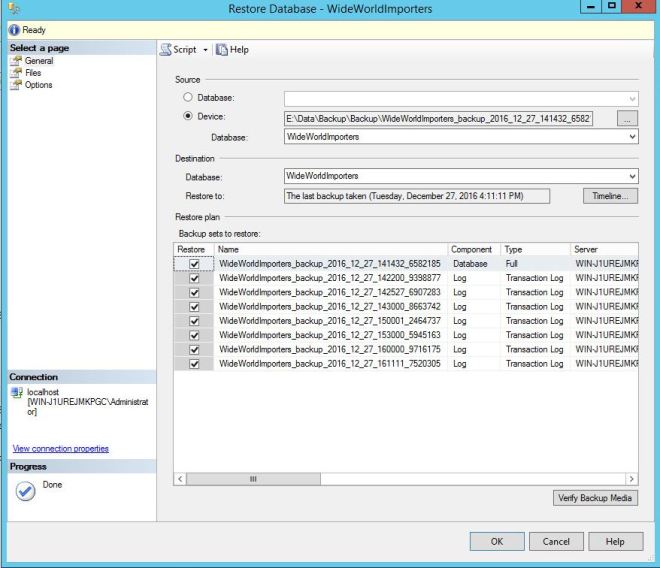Click the scroll left arrow of backup list
The height and width of the screenshot is (568, 660).
(180, 479)
